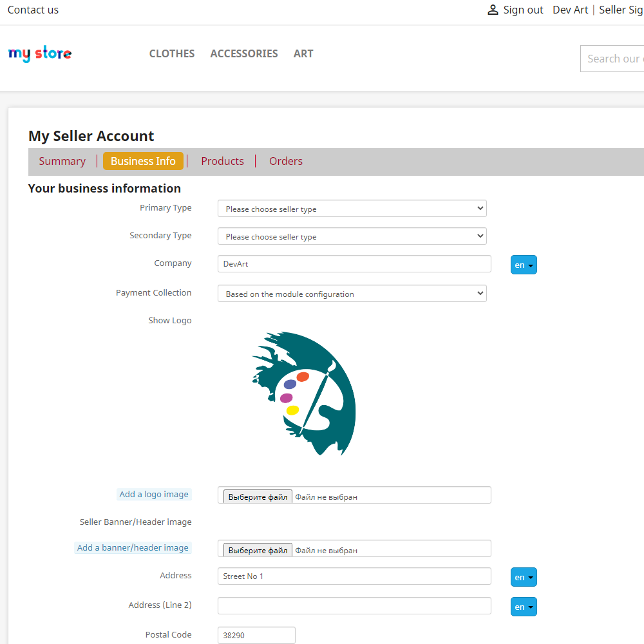Screen dimensions: 644x644
Task: Open the Primary Type dropdown
Action: (x=352, y=209)
